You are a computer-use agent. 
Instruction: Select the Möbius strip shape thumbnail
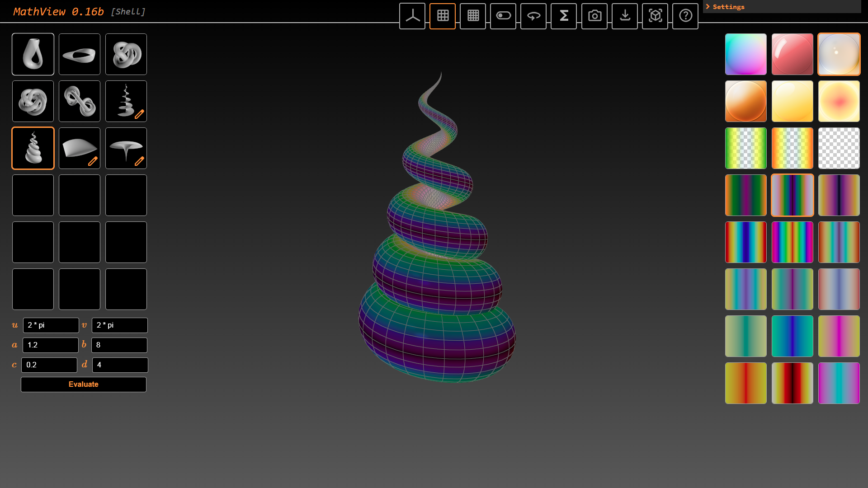(80, 54)
